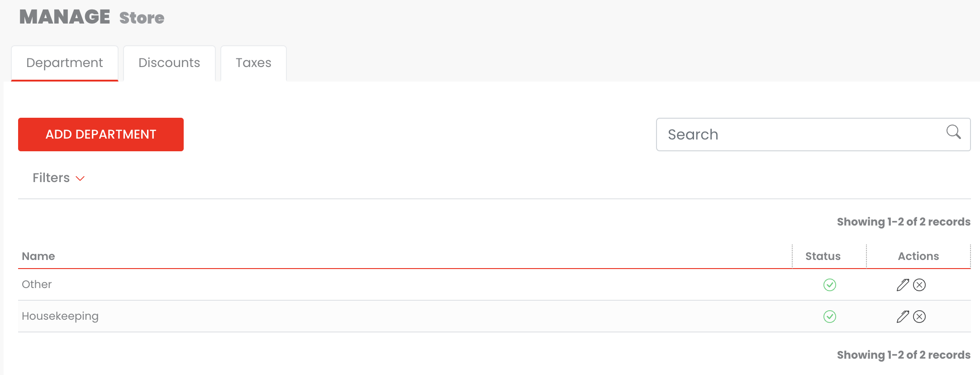Click the search magnifier icon

pos(953,132)
